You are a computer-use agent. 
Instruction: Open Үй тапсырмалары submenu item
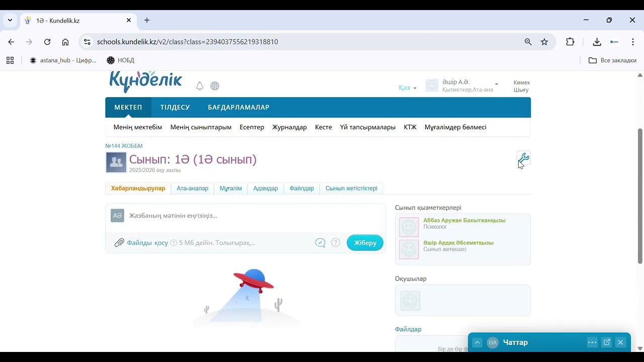tap(368, 127)
